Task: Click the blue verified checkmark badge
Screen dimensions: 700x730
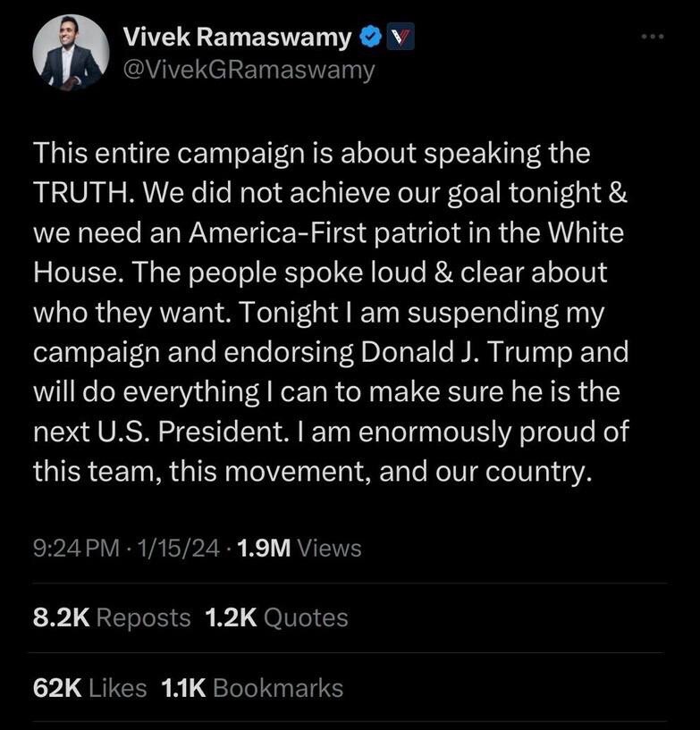Action: pos(369,38)
